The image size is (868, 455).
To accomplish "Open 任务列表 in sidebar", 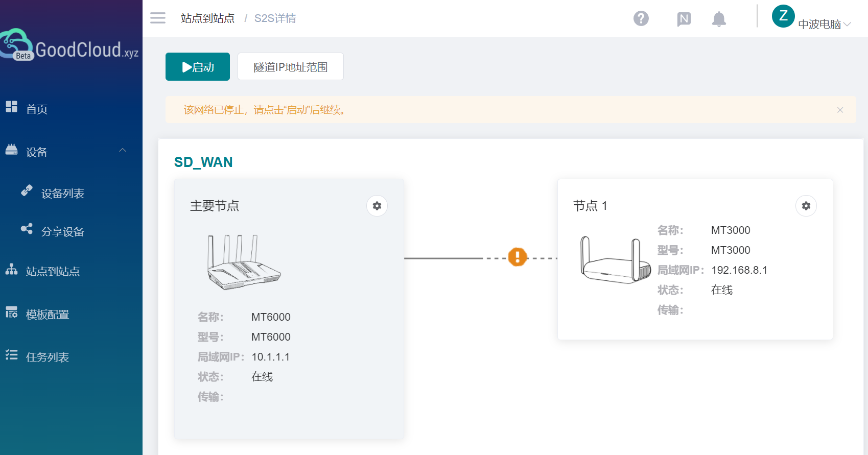I will click(x=48, y=357).
